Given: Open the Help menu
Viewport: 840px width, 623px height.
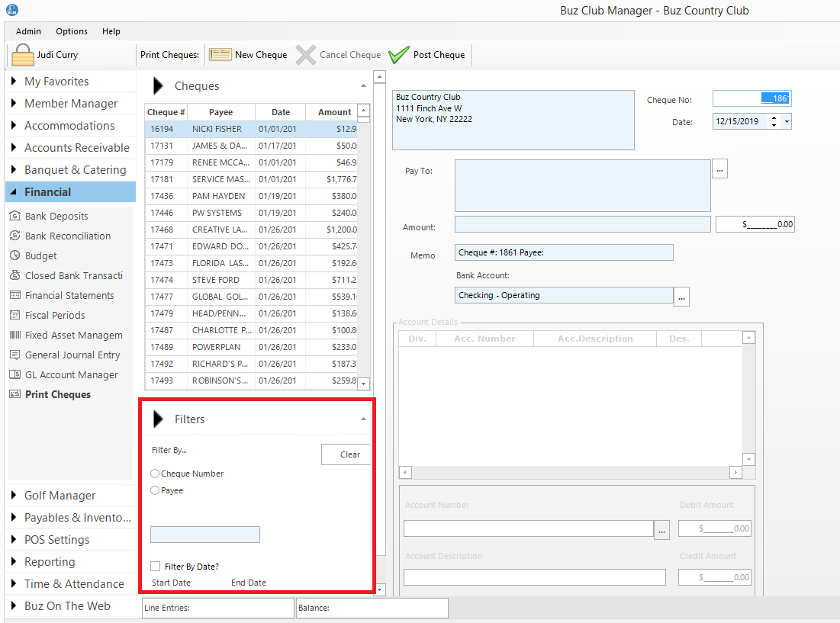Looking at the screenshot, I should click(111, 31).
